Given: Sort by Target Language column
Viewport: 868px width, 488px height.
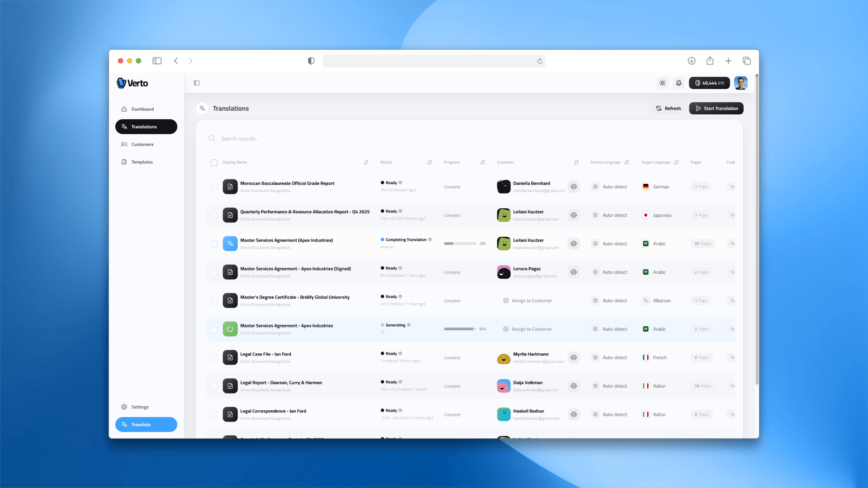Looking at the screenshot, I should pyautogui.click(x=676, y=162).
